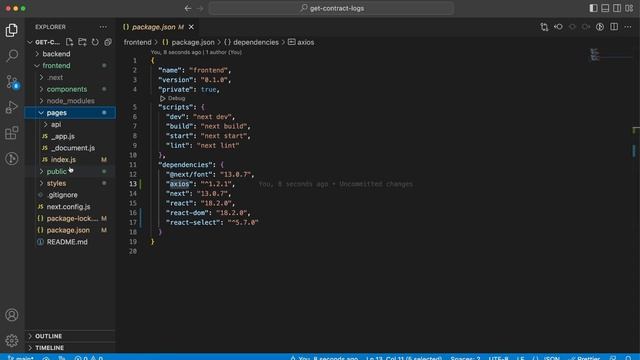This screenshot has width=640, height=360.
Task: Click the New File icon in Explorer
Action: pyautogui.click(x=69, y=42)
